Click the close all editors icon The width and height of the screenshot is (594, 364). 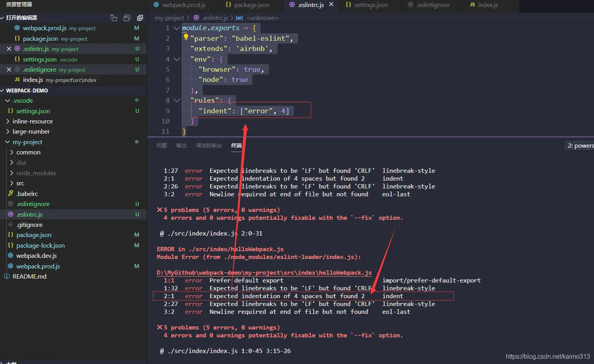pyautogui.click(x=140, y=18)
